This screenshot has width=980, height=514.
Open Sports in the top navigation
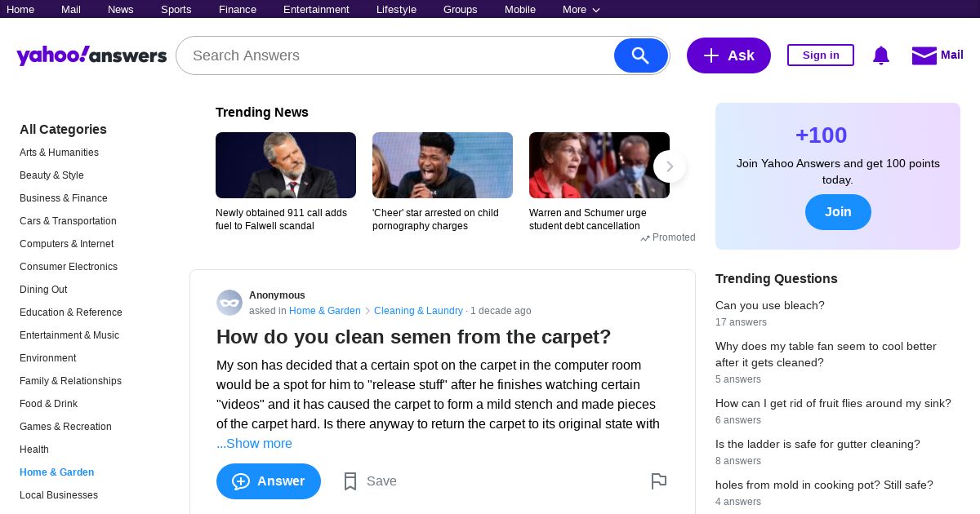tap(176, 10)
